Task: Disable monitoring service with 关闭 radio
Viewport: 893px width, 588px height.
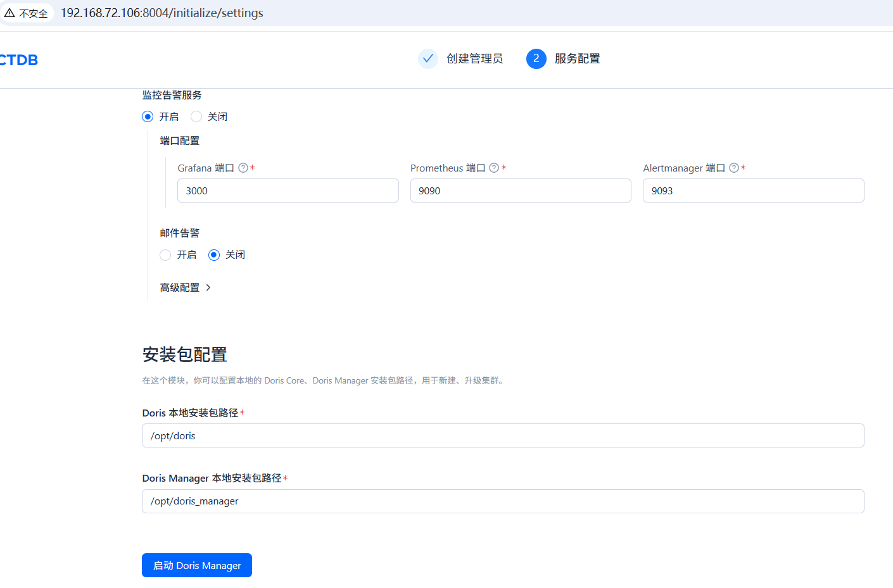Action: pyautogui.click(x=196, y=116)
